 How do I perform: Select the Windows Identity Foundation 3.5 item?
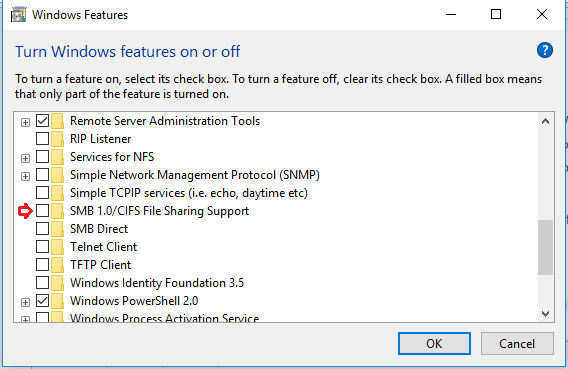[157, 283]
